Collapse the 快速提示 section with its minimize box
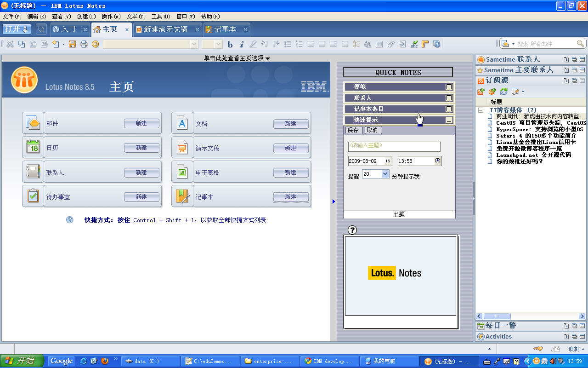Image resolution: width=588 pixels, height=368 pixels. coord(449,120)
